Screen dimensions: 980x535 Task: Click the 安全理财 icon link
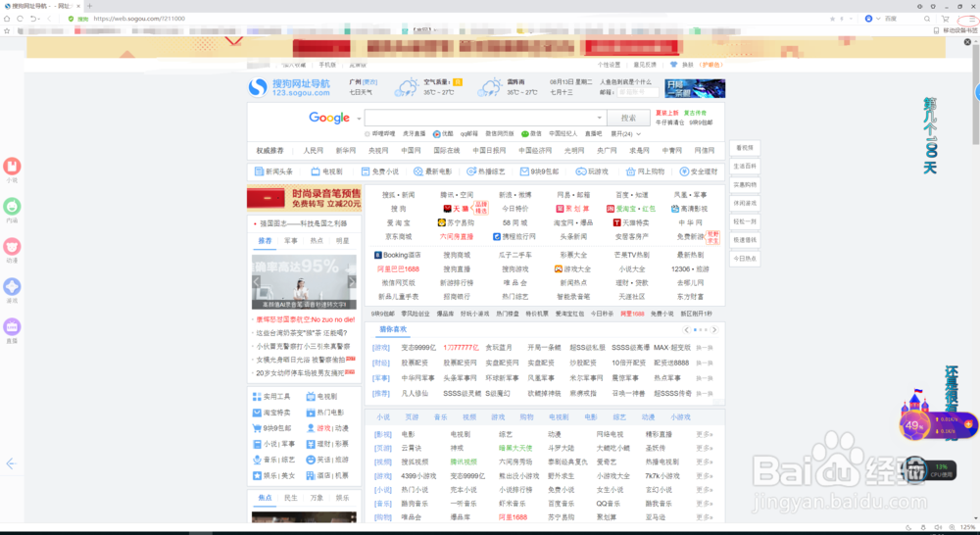click(x=684, y=171)
